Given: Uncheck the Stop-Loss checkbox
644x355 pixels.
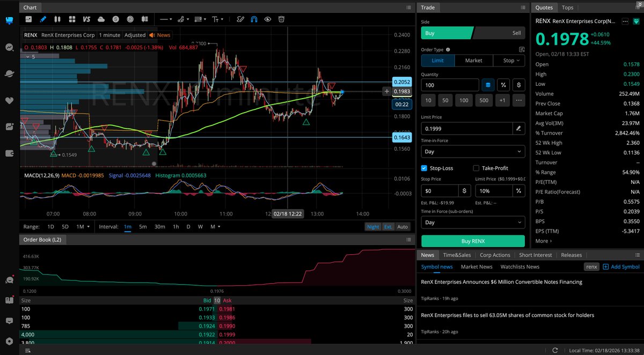Looking at the screenshot, I should click(424, 168).
